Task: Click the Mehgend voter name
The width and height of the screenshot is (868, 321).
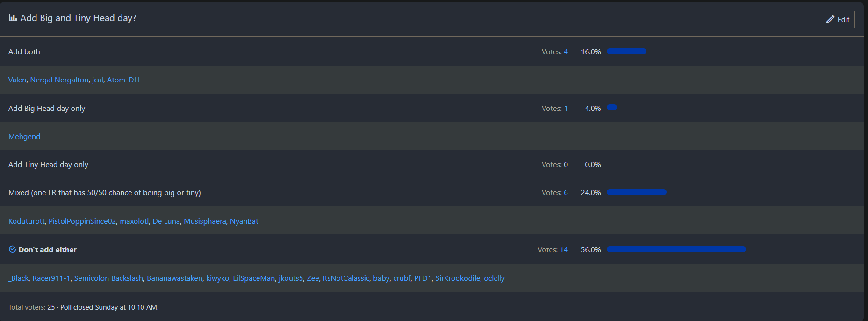Action: (24, 137)
